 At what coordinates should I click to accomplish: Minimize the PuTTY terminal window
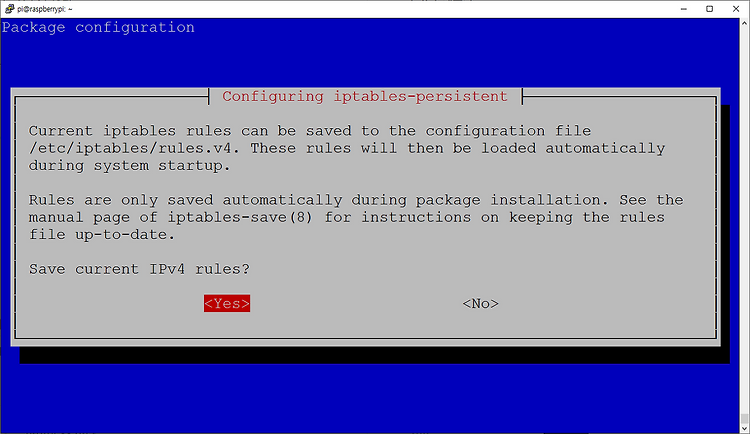coord(684,9)
